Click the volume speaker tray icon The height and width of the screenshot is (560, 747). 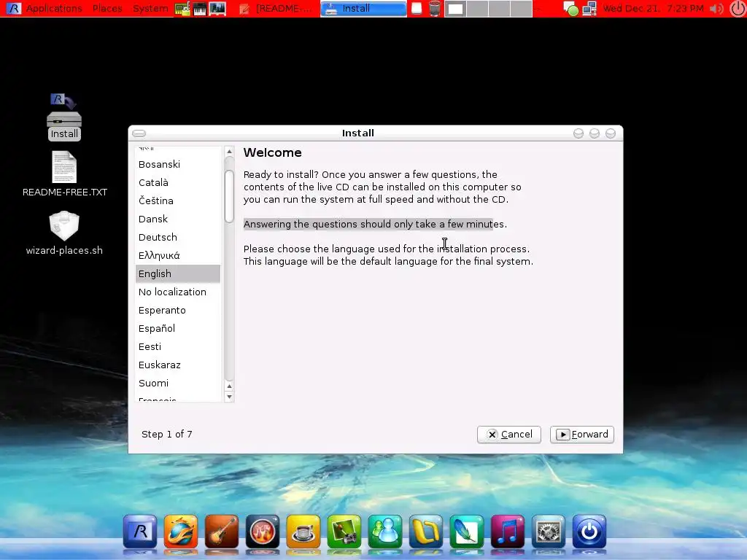pos(716,9)
